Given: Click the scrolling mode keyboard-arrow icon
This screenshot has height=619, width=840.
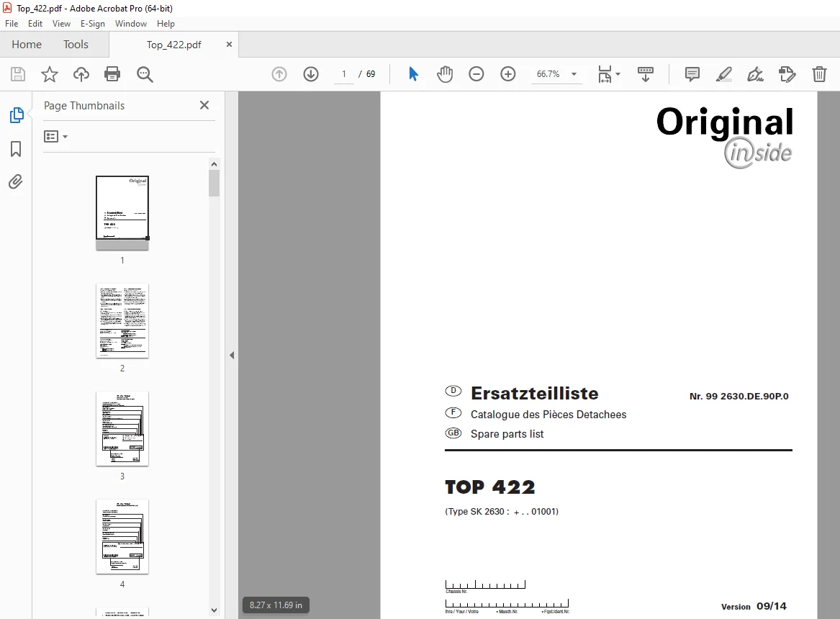Looking at the screenshot, I should click(x=645, y=74).
